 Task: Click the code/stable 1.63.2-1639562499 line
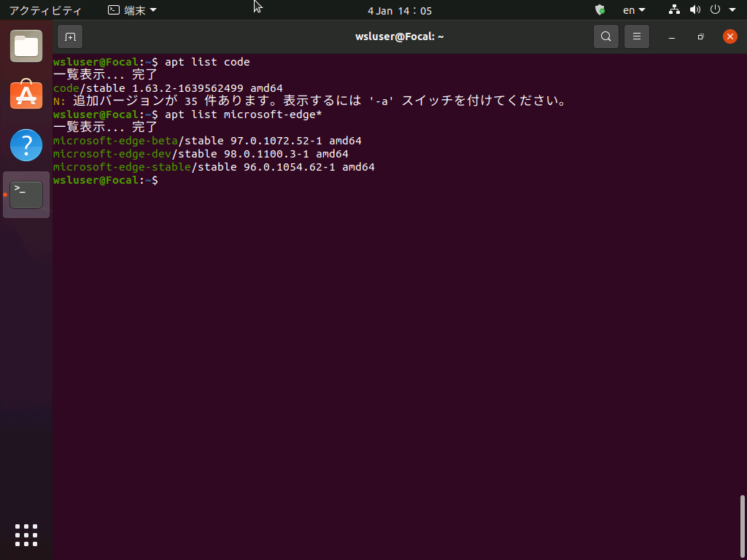(x=169, y=88)
